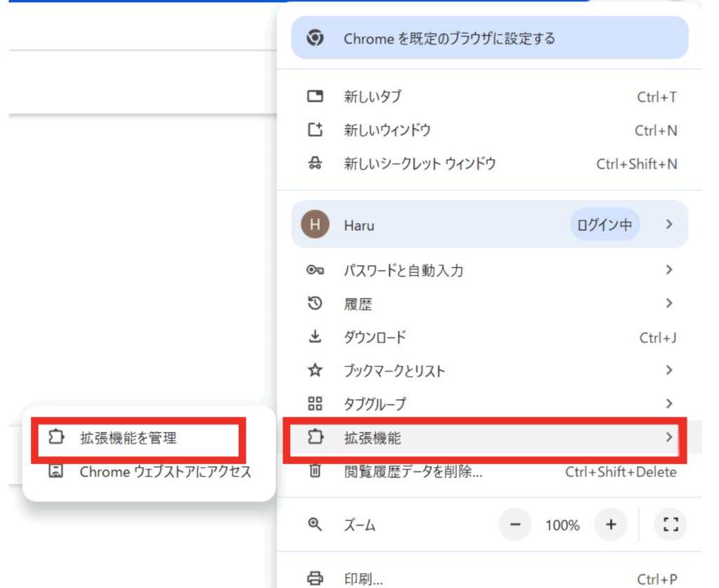Click the key icon for パスワードと自動入力
The width and height of the screenshot is (719, 588).
(315, 270)
